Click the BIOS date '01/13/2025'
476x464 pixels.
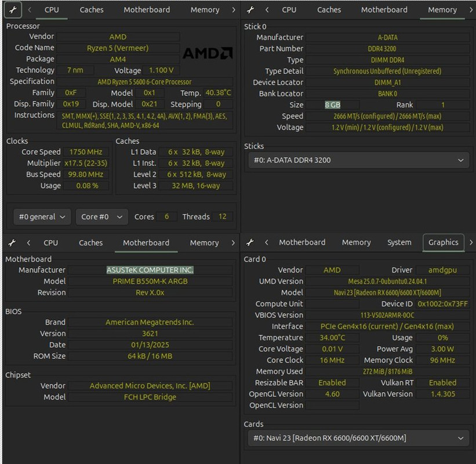tap(150, 345)
